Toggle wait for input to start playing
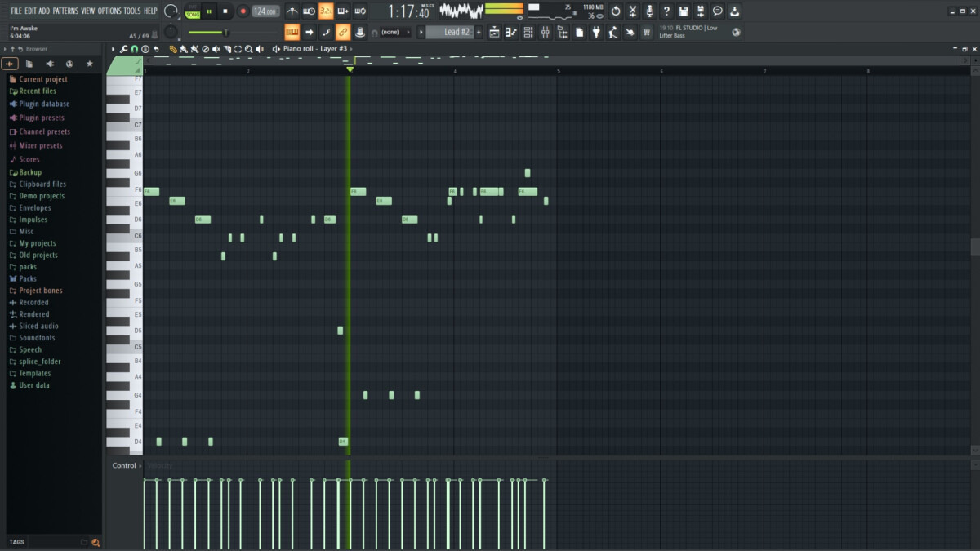The width and height of the screenshot is (980, 551). click(x=309, y=11)
